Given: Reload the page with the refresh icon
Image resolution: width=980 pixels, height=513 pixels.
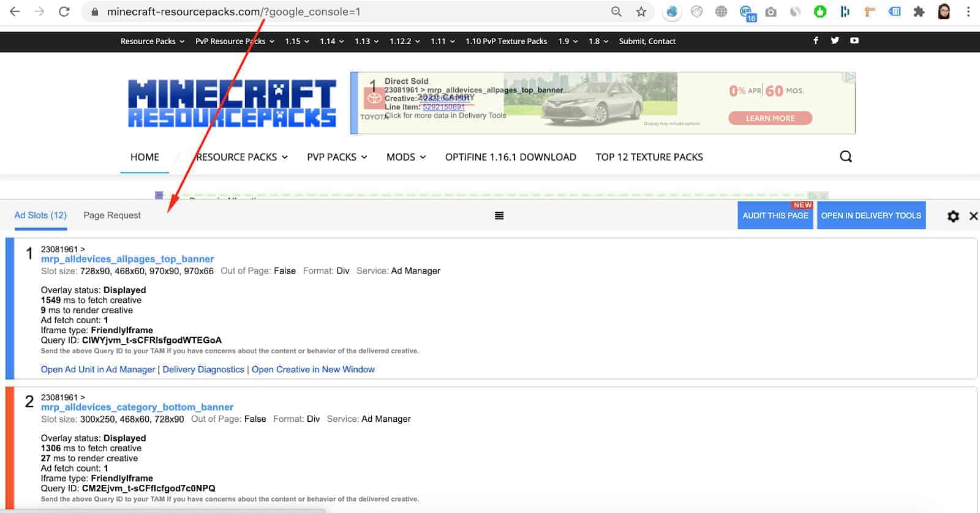Looking at the screenshot, I should (x=64, y=12).
